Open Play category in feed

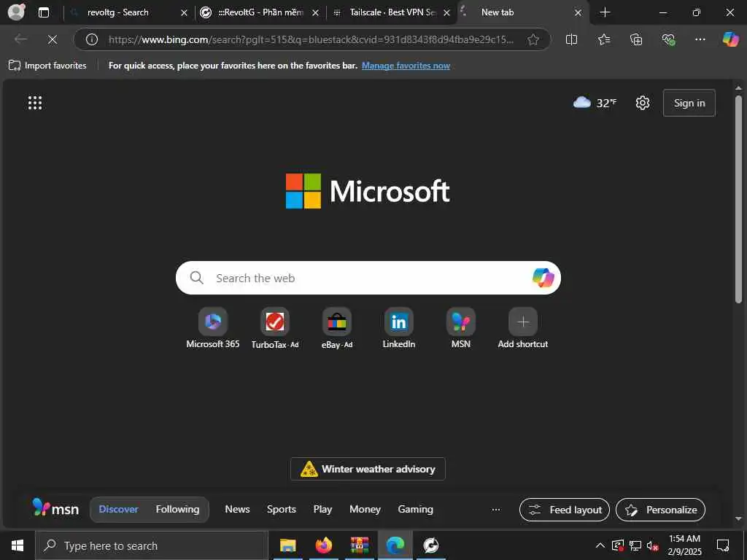tap(322, 509)
